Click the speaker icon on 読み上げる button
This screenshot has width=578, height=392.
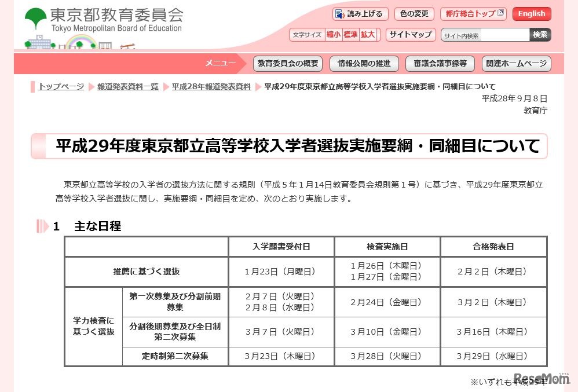point(339,14)
